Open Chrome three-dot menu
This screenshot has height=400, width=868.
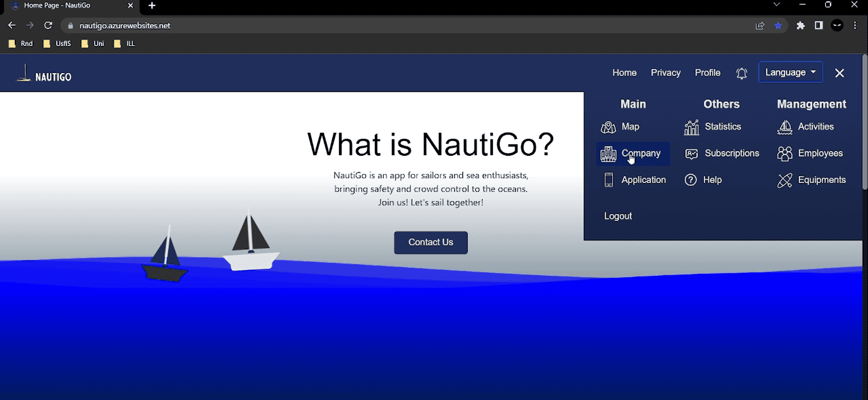coord(855,25)
